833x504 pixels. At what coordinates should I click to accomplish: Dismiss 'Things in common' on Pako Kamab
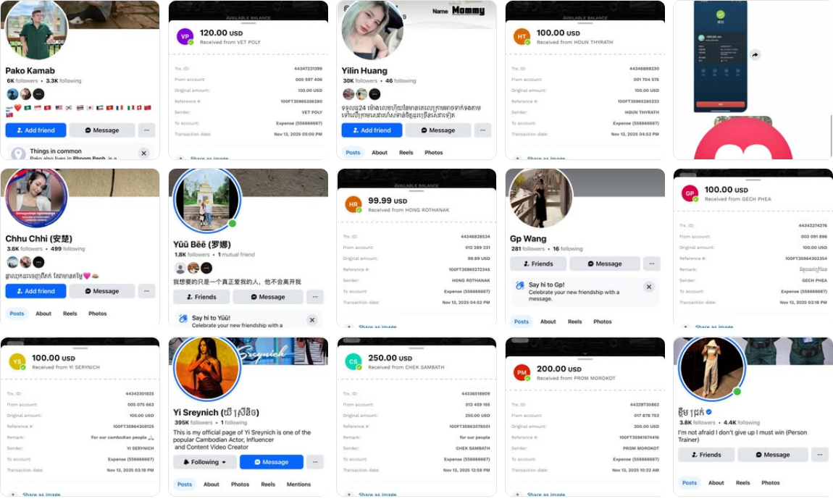(143, 153)
